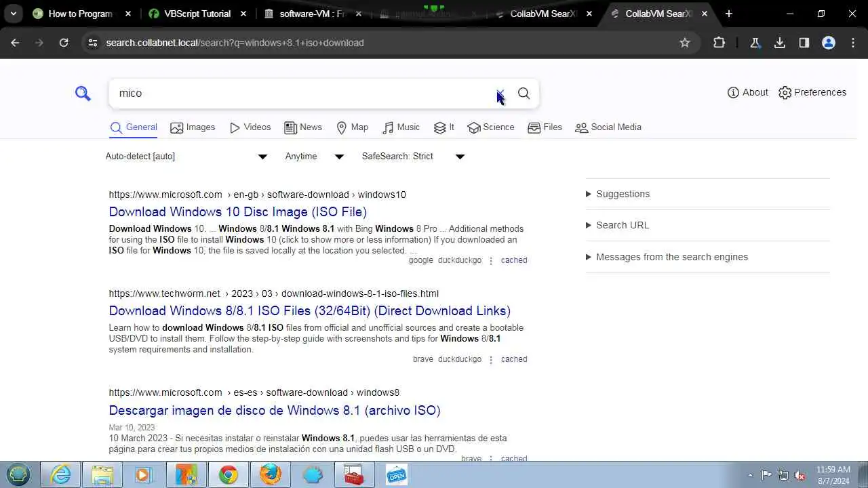Open the Anytime time range dropdown
The height and width of the screenshot is (488, 868).
[x=315, y=157]
